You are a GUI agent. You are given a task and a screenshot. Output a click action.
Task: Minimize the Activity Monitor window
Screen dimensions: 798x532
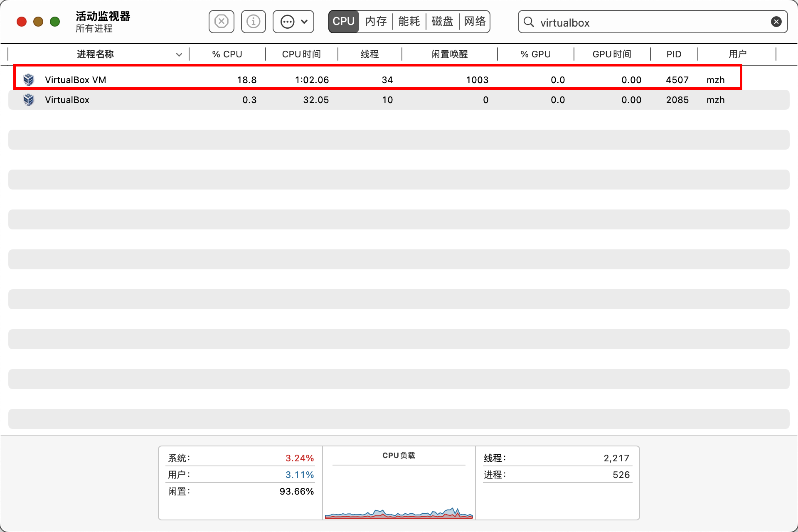click(38, 22)
